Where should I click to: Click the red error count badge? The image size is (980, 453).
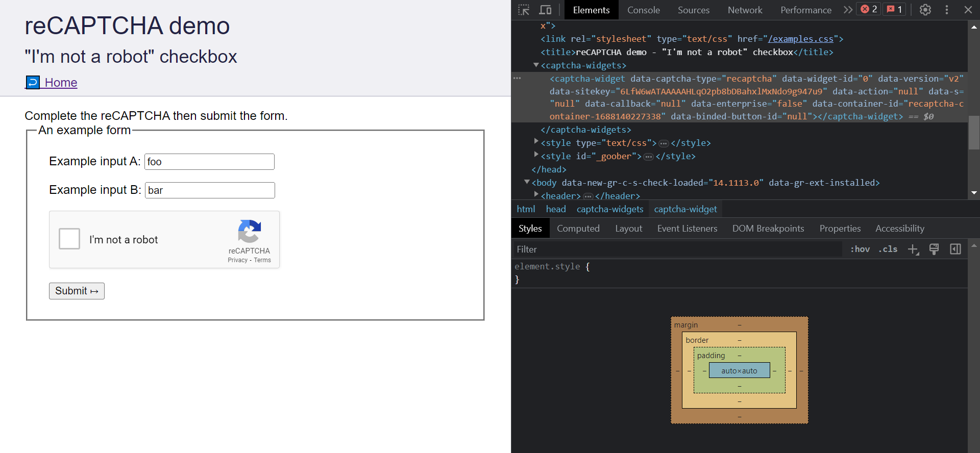pyautogui.click(x=869, y=9)
